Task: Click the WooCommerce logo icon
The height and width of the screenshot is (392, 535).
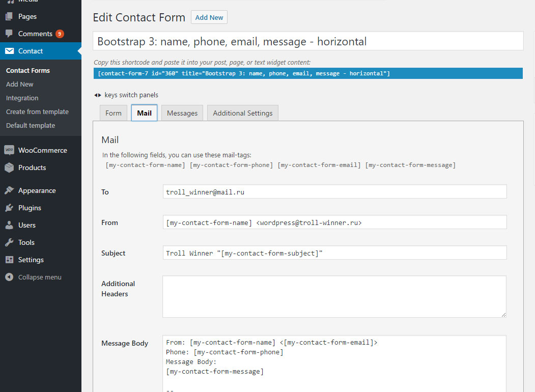Action: coord(9,150)
